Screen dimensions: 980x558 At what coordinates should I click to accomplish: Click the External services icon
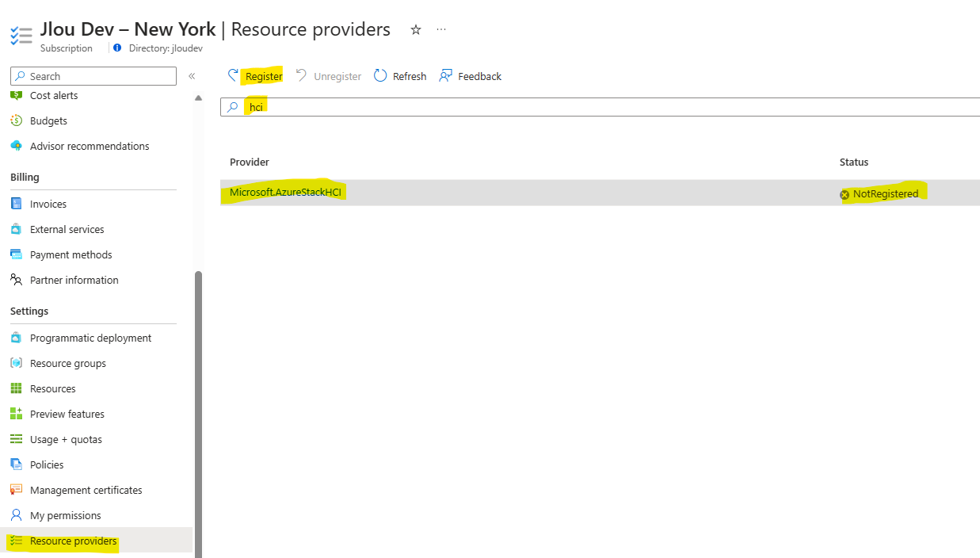point(16,229)
